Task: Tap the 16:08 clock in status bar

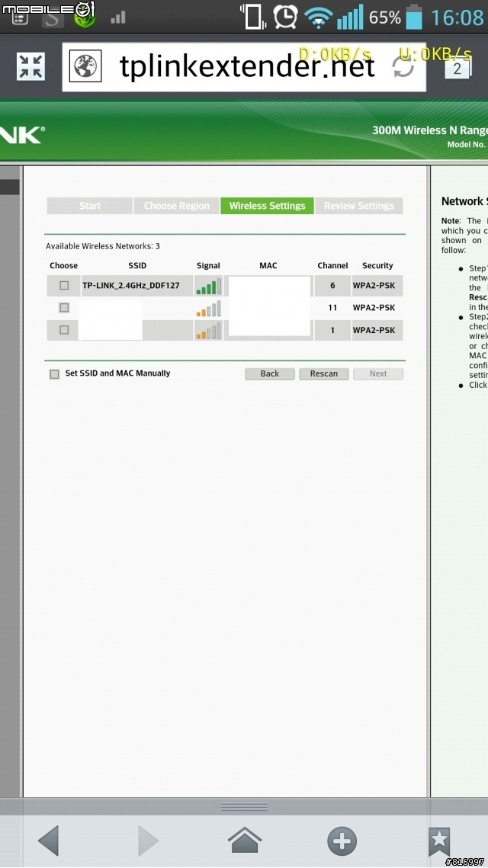Action: (x=457, y=18)
